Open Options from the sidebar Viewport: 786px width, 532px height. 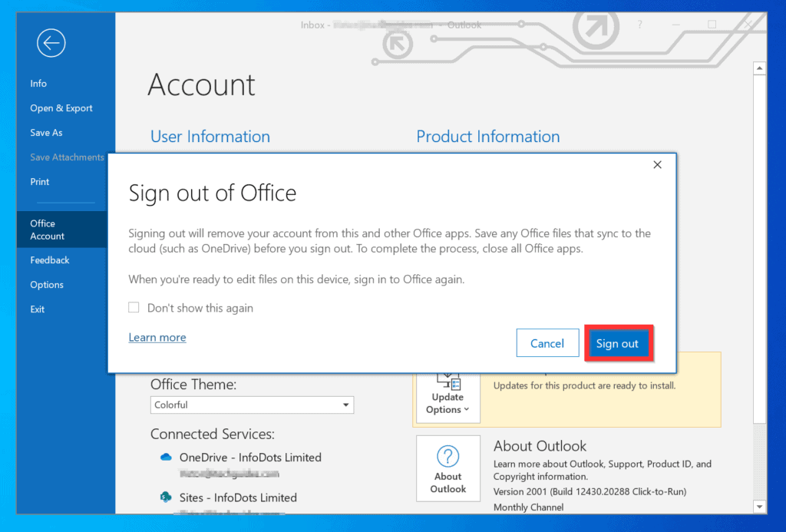[x=47, y=284]
